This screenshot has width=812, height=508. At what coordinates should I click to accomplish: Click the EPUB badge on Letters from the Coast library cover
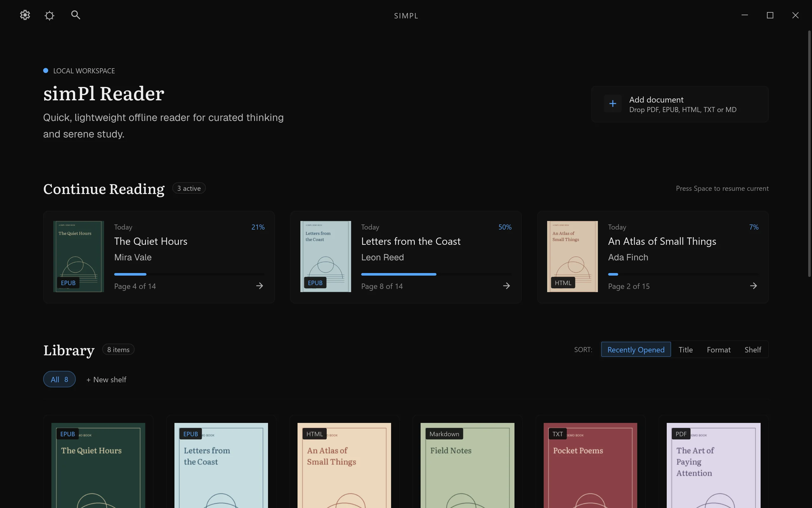[191, 434]
